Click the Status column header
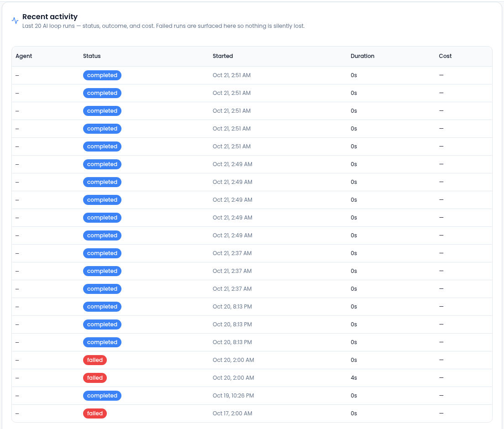The height and width of the screenshot is (429, 504). click(x=92, y=56)
